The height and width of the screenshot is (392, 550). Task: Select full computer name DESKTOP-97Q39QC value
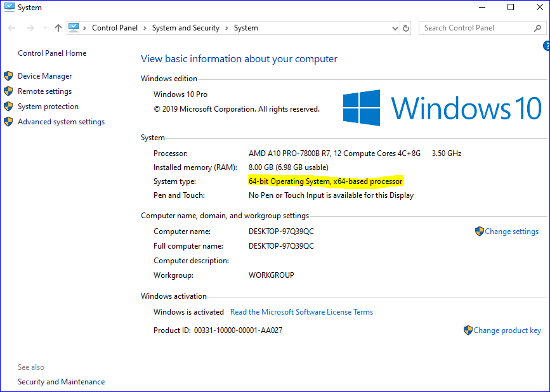281,246
